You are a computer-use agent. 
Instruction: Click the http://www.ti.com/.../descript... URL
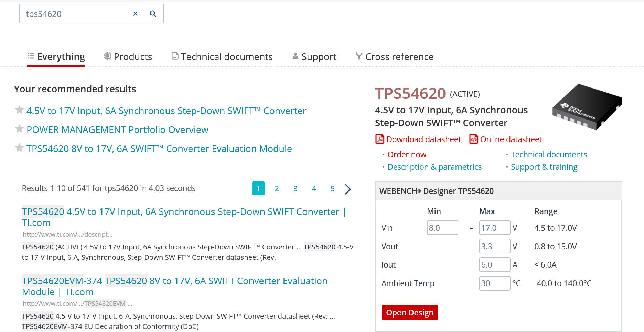[67, 235]
